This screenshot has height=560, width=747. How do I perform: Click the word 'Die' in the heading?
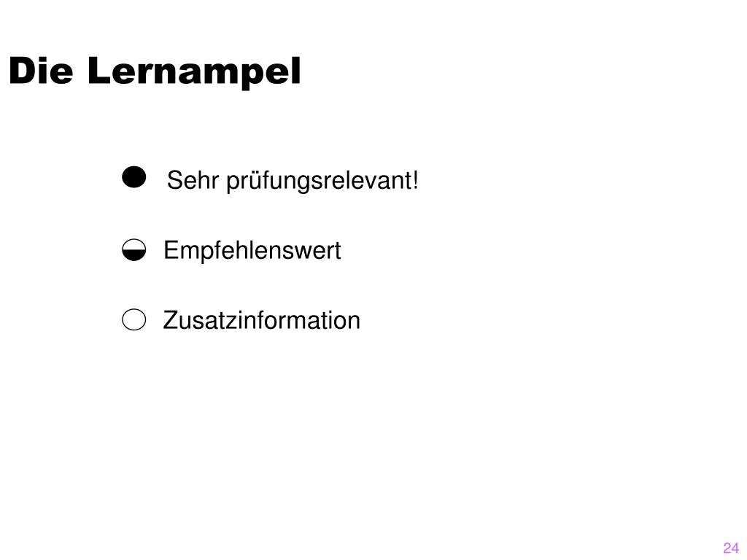[41, 71]
